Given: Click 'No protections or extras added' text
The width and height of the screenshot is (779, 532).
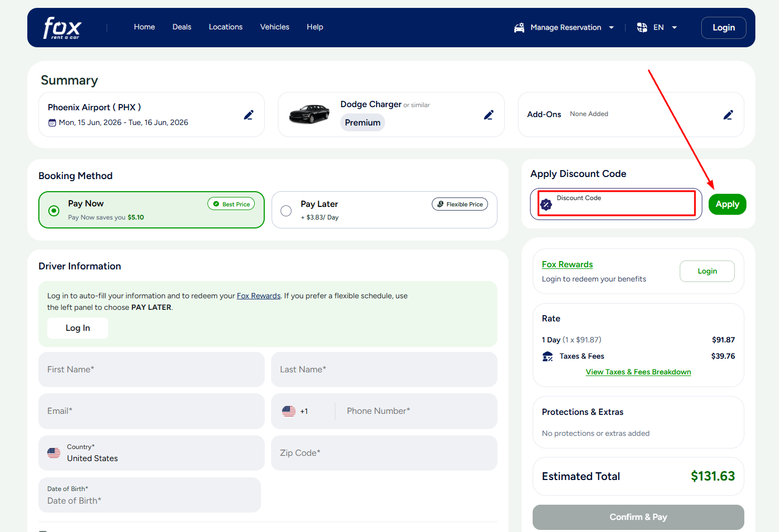Looking at the screenshot, I should (x=596, y=433).
